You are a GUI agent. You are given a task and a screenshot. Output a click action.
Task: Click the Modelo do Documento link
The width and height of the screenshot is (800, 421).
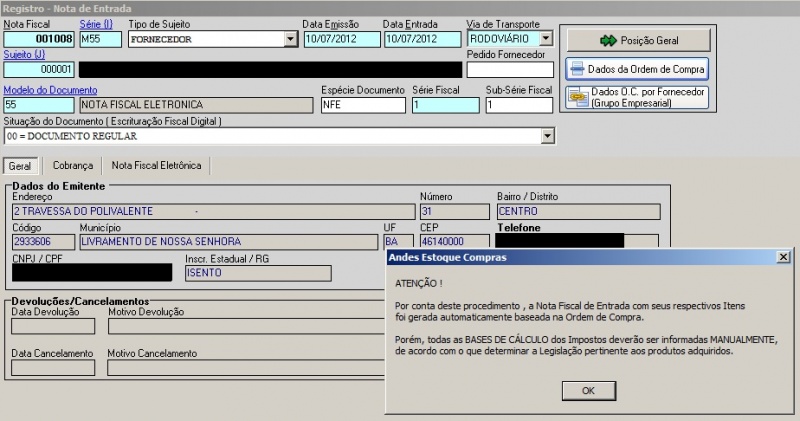coord(50,89)
